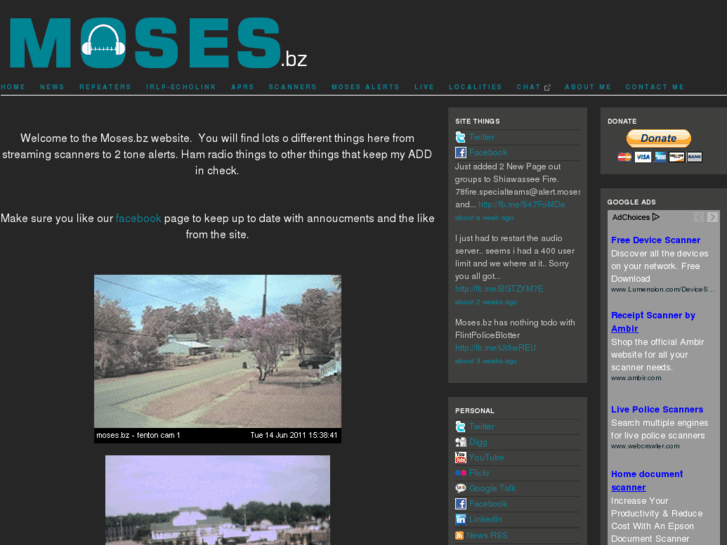Open the fb.me/S47FoMDe link
This screenshot has width=727, height=545.
coord(522,205)
